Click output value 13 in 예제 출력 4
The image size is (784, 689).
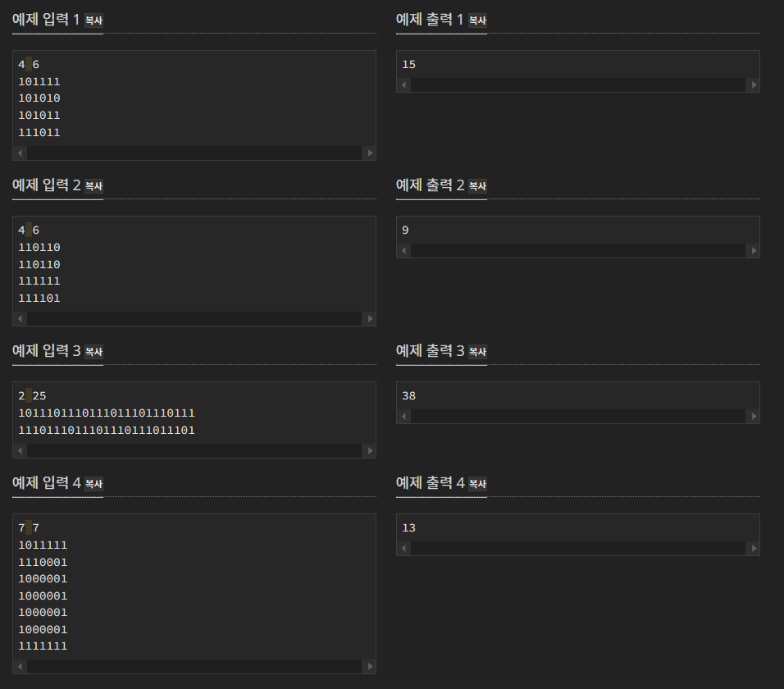coord(408,527)
